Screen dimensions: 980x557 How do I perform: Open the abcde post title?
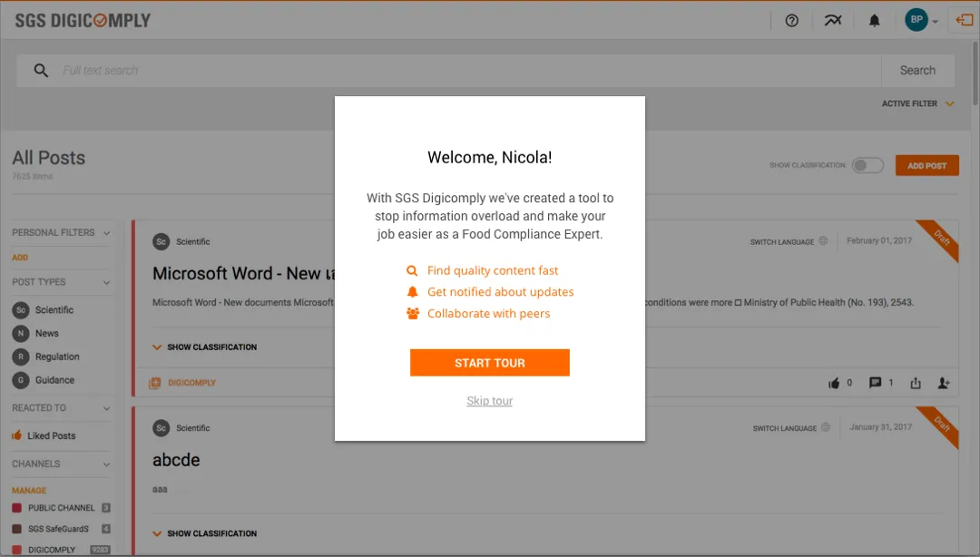(x=176, y=460)
